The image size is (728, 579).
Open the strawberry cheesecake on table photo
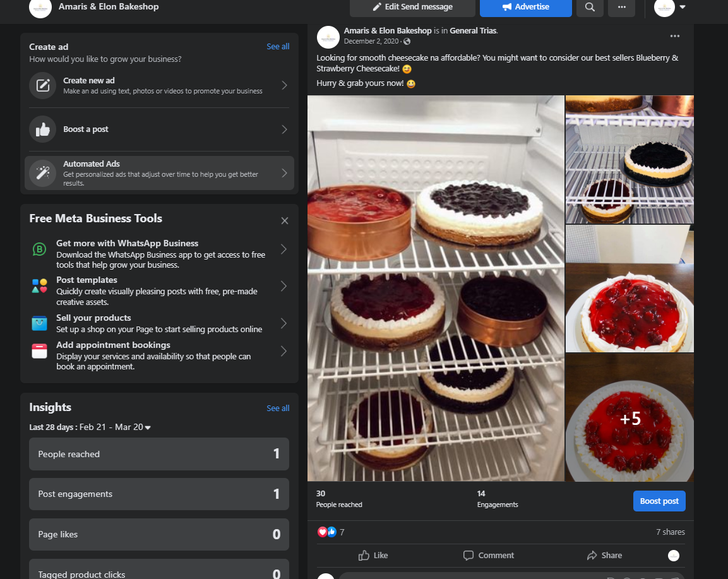click(x=630, y=289)
